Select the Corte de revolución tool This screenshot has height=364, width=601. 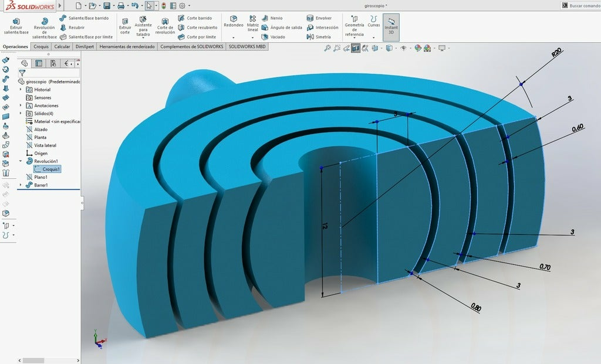(165, 26)
